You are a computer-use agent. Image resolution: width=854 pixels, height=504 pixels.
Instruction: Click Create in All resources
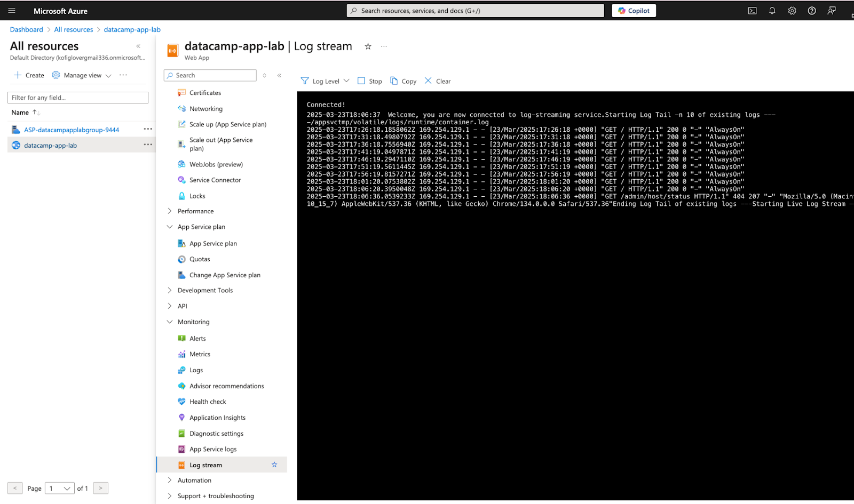(29, 75)
